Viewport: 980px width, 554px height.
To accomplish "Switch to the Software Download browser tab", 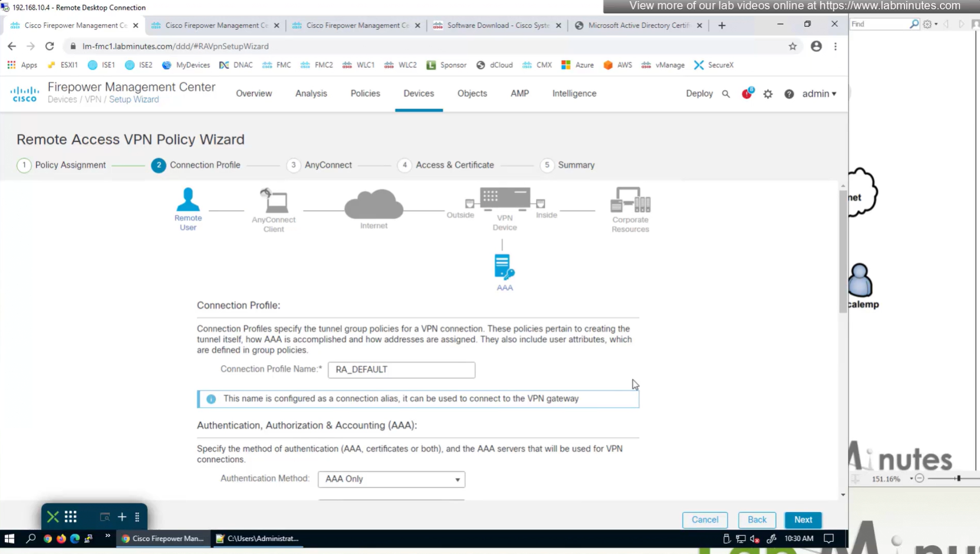I will click(x=496, y=25).
